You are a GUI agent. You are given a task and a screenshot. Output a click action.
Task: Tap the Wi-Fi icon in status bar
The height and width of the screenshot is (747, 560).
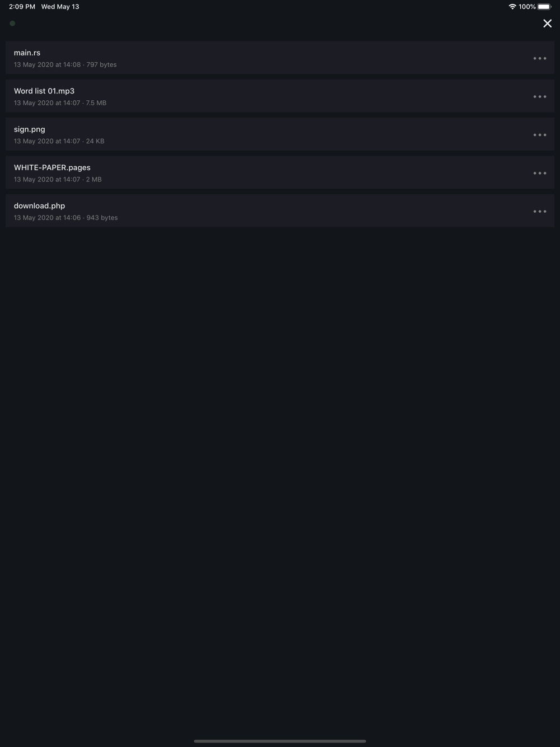click(x=512, y=7)
